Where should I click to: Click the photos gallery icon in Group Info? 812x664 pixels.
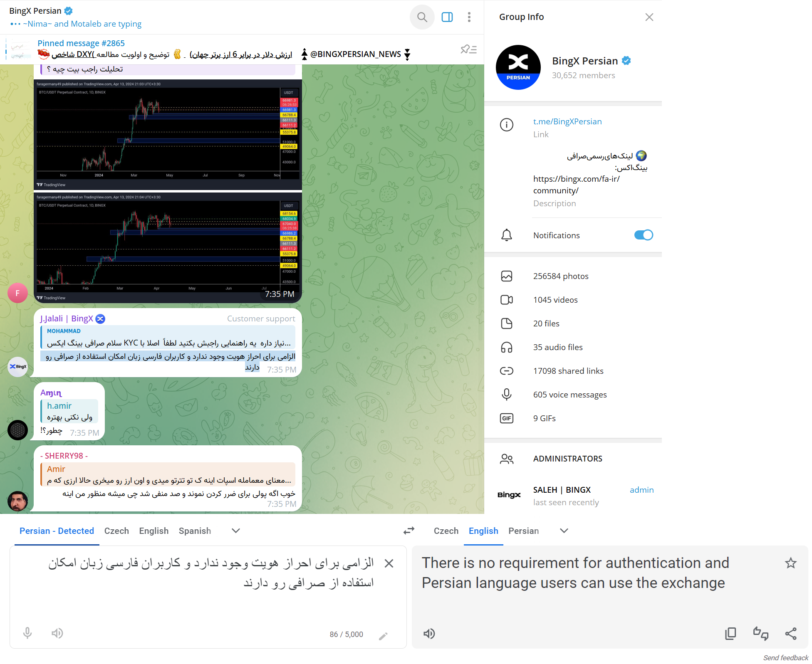click(x=507, y=276)
